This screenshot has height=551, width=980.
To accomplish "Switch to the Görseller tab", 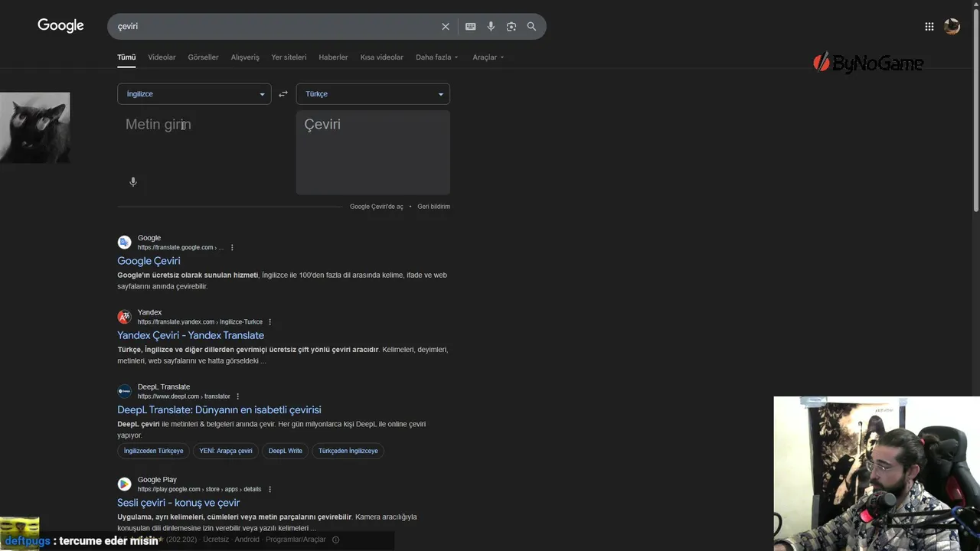I will [x=203, y=57].
